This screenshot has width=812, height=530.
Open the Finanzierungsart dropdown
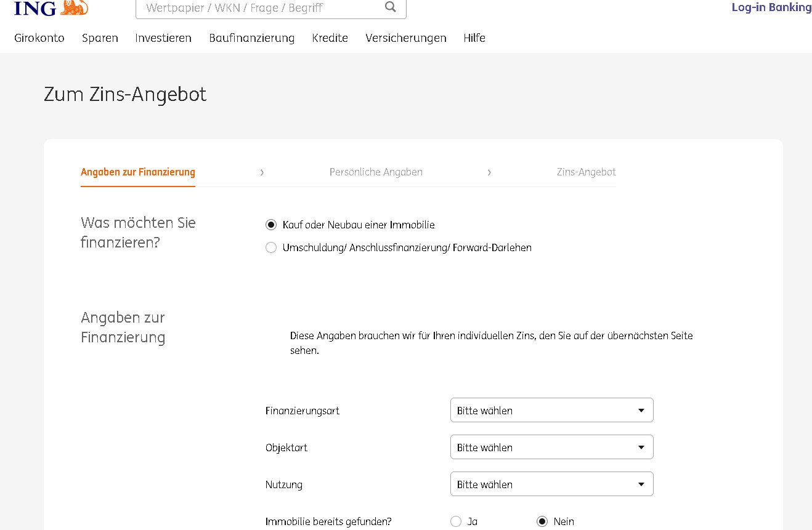pyautogui.click(x=551, y=410)
